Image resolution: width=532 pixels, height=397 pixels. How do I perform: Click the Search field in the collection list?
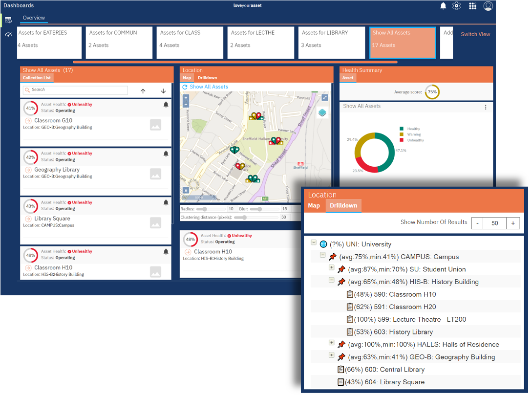click(x=75, y=90)
